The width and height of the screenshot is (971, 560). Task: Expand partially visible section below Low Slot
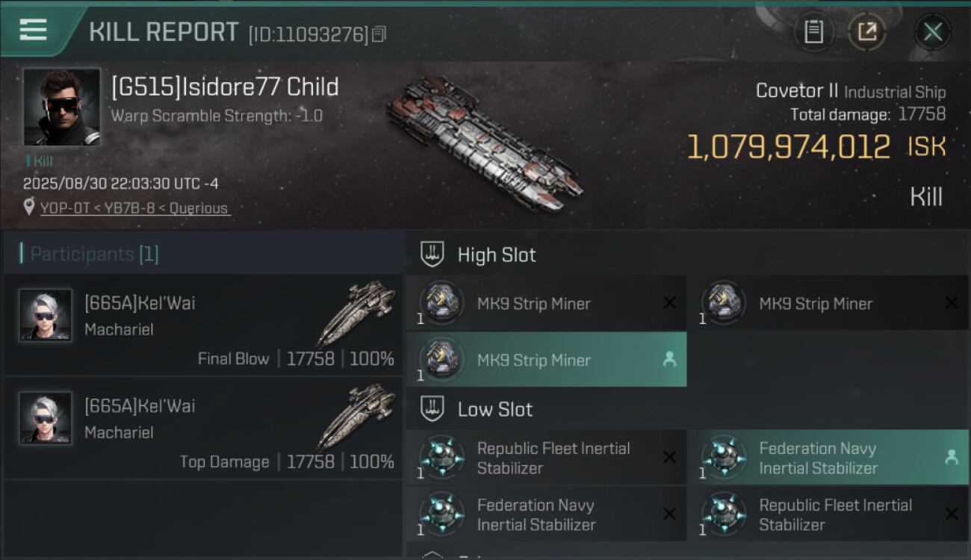point(433,554)
